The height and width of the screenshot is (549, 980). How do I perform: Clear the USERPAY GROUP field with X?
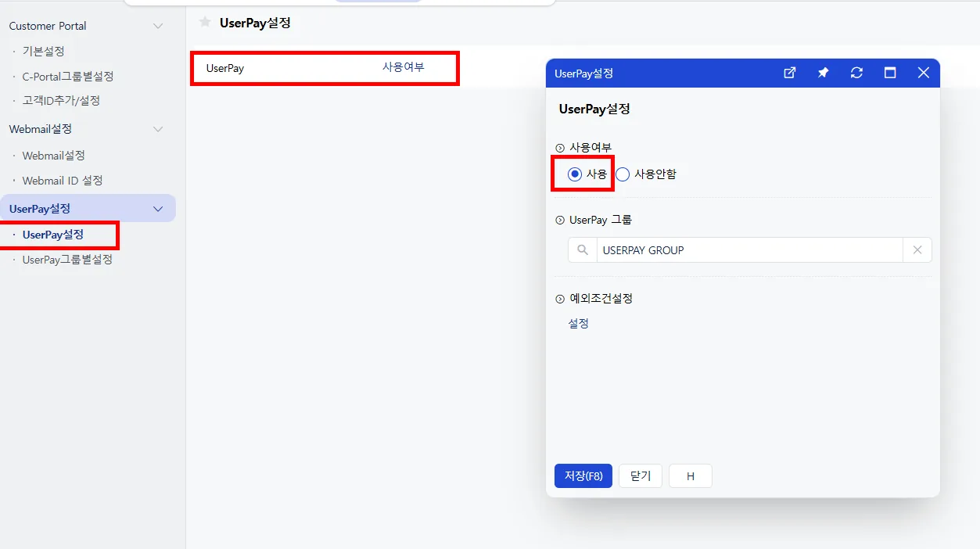point(917,250)
